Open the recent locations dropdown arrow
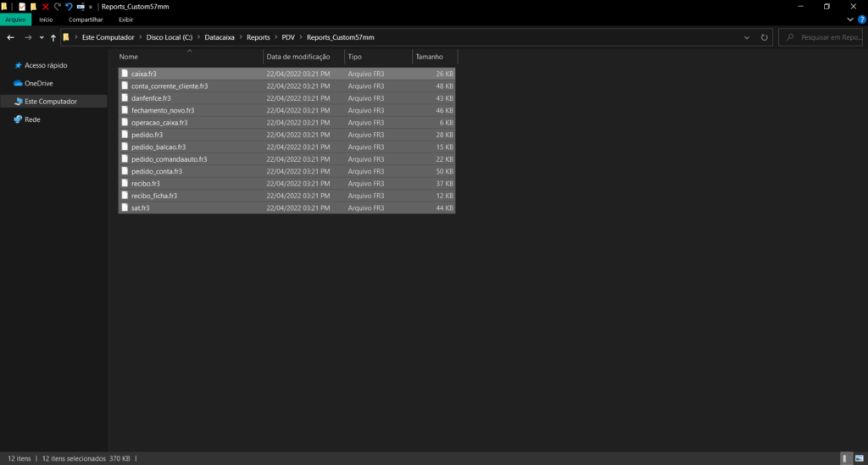 pos(42,37)
